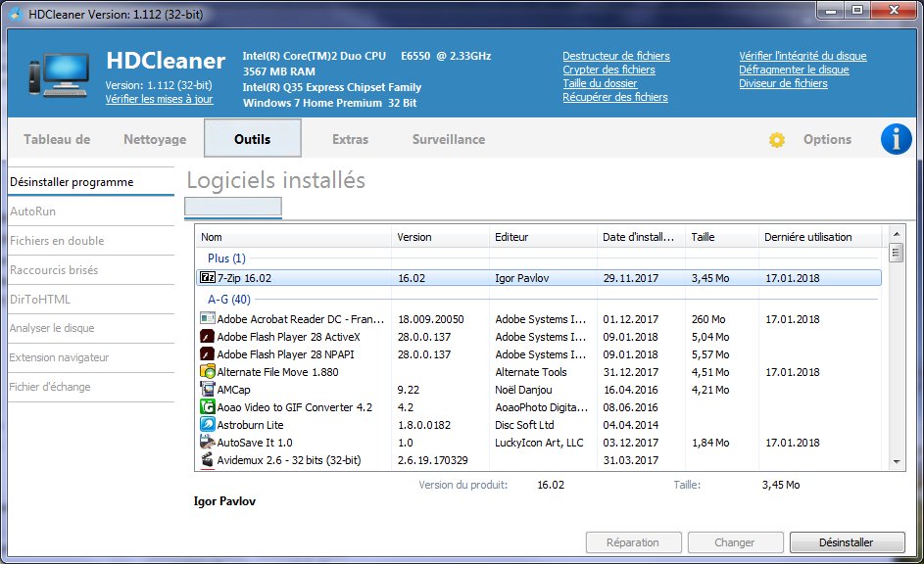Click the Adobe Flash Player 28 NPAPI icon
Image resolution: width=924 pixels, height=564 pixels.
208,353
